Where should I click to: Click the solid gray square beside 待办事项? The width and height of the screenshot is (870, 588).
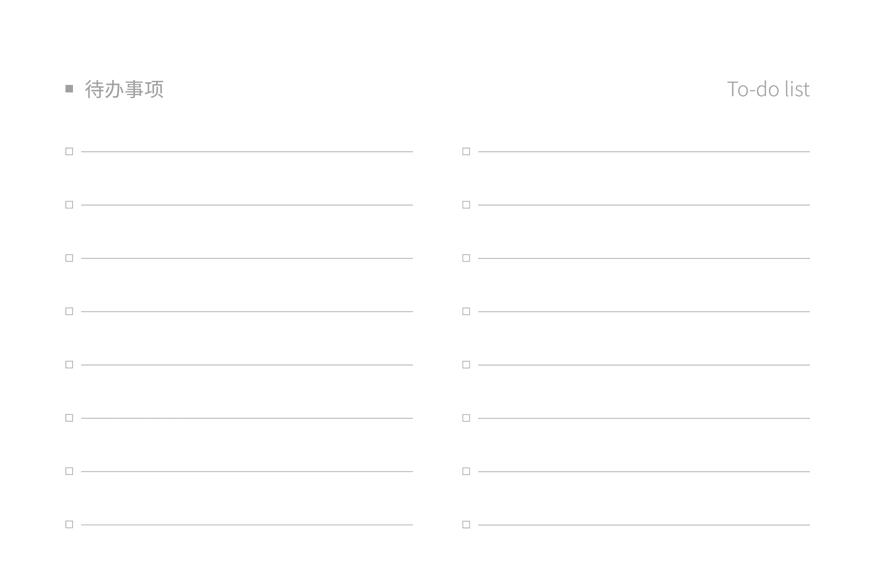69,89
